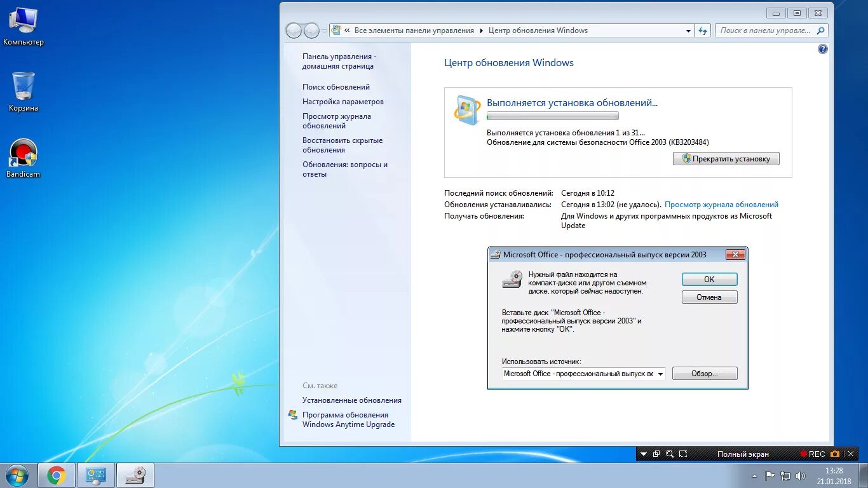
Task: Click the Поиск в панели управления field
Action: [766, 30]
